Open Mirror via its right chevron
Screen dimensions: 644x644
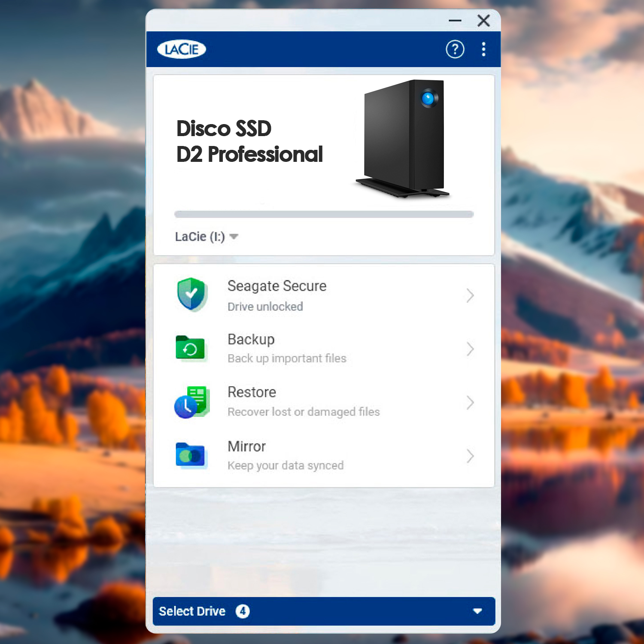(470, 456)
